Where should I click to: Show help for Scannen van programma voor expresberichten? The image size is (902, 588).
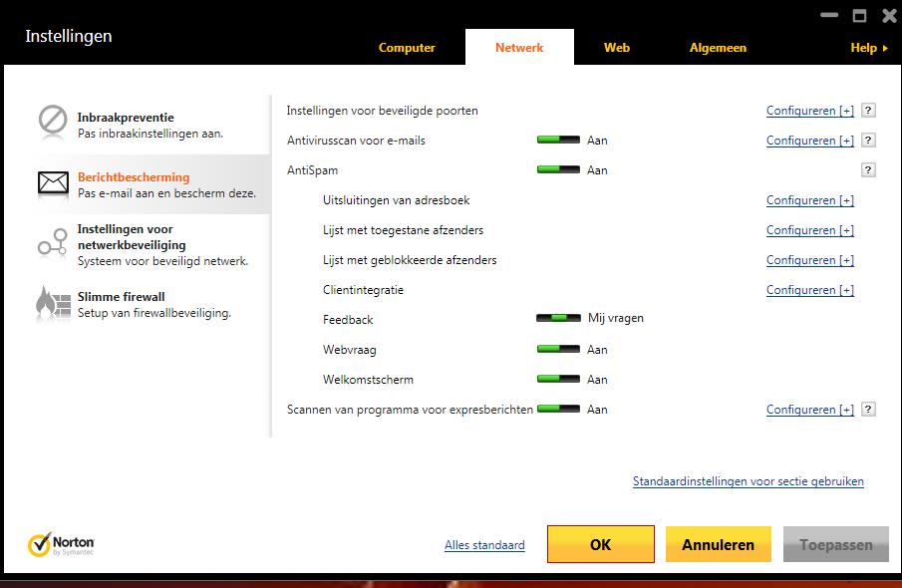point(868,410)
